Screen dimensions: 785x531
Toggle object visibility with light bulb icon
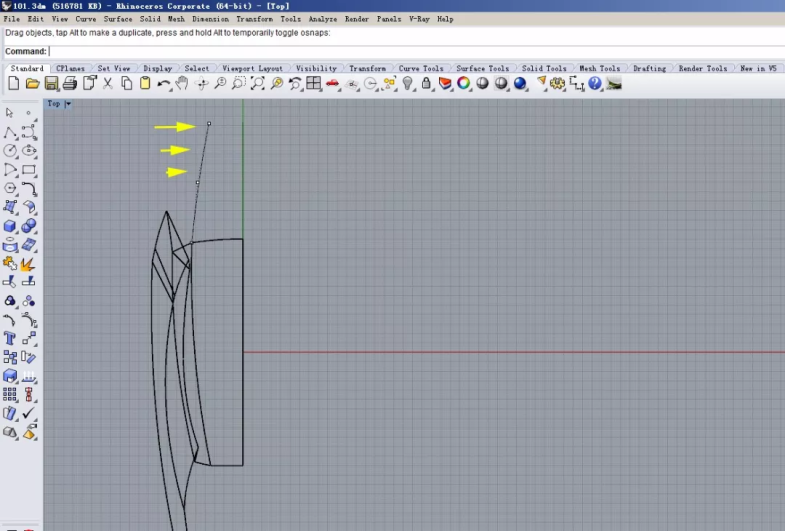pos(408,84)
